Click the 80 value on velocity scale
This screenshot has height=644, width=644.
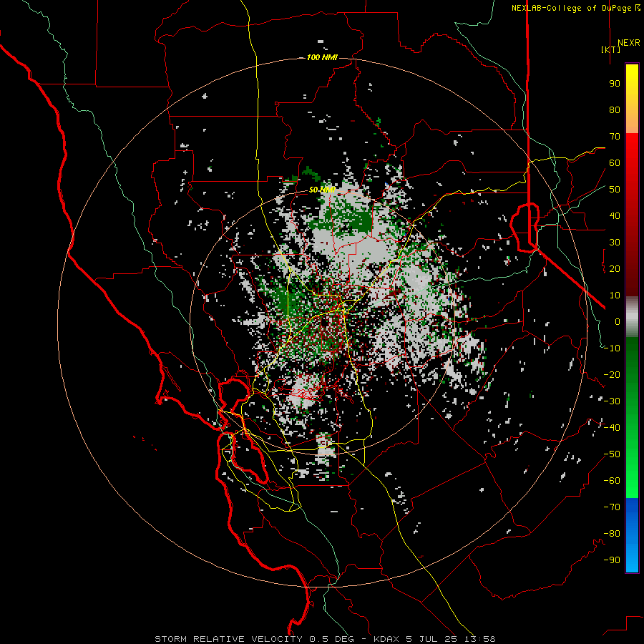click(615, 109)
